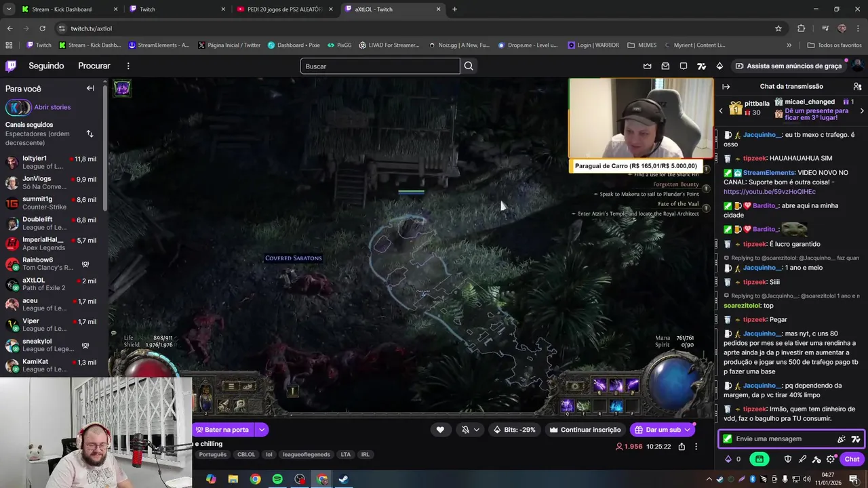The width and height of the screenshot is (868, 488).
Task: Open the whispers speech bubble icon
Action: (684, 66)
